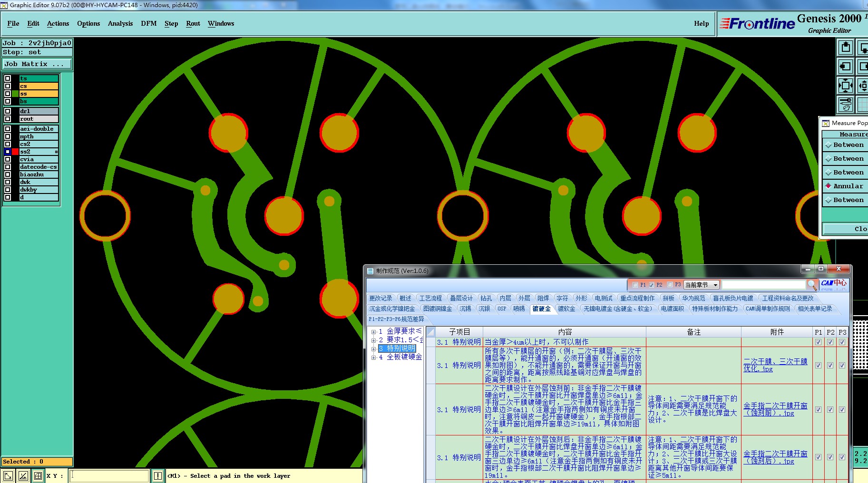Open the Edit menu
The width and height of the screenshot is (868, 483).
tap(33, 23)
